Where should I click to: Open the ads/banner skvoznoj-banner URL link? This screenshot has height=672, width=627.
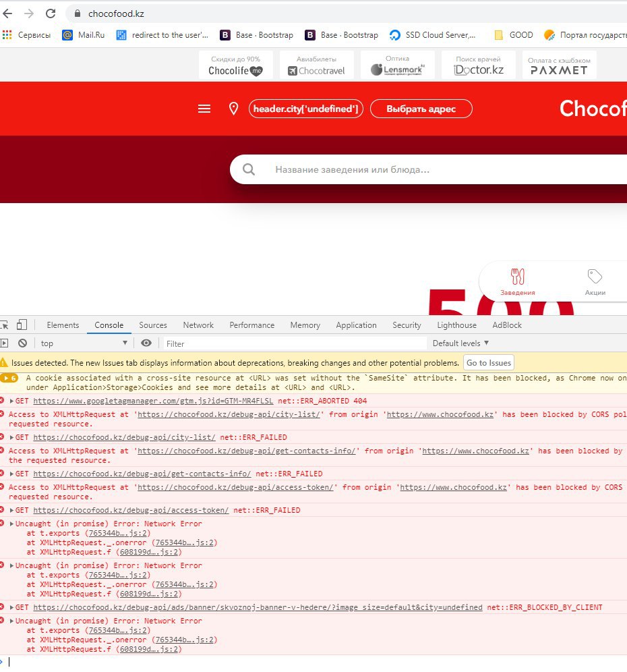click(258, 608)
